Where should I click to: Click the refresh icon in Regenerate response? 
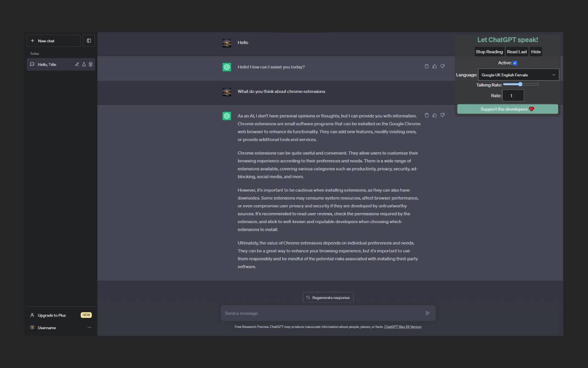click(308, 298)
